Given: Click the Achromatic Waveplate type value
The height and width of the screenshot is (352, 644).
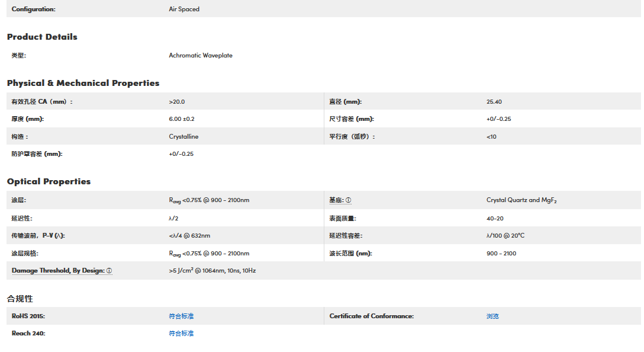Looking at the screenshot, I should [x=201, y=56].
